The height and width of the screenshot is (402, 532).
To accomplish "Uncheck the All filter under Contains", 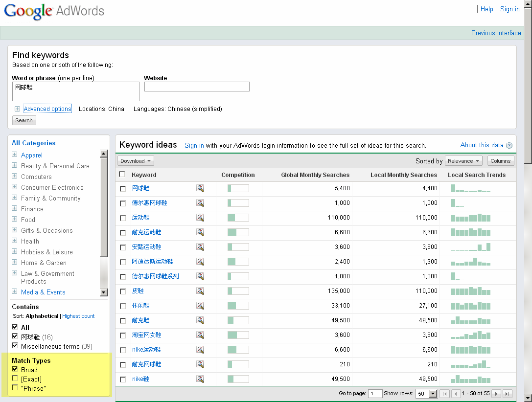I will pyautogui.click(x=15, y=327).
